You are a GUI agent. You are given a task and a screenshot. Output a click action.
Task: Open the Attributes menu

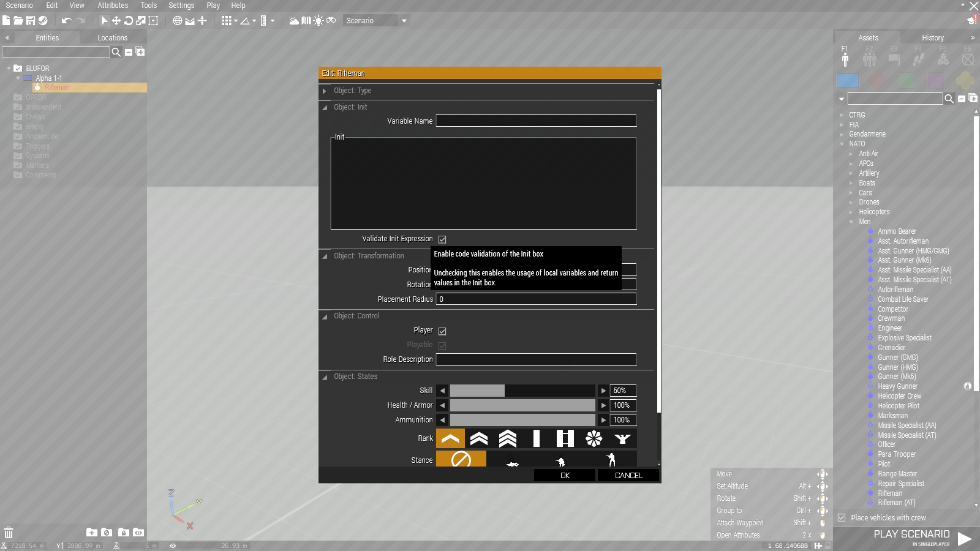pos(113,6)
